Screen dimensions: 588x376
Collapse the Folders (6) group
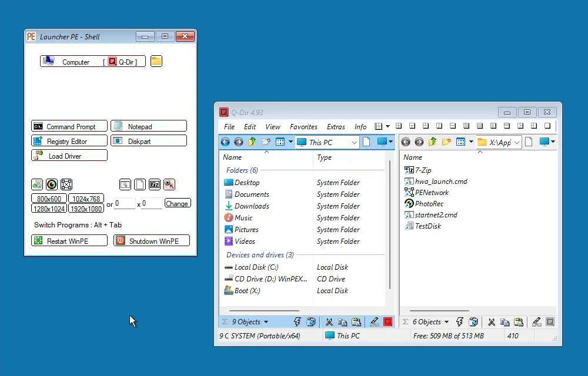242,170
